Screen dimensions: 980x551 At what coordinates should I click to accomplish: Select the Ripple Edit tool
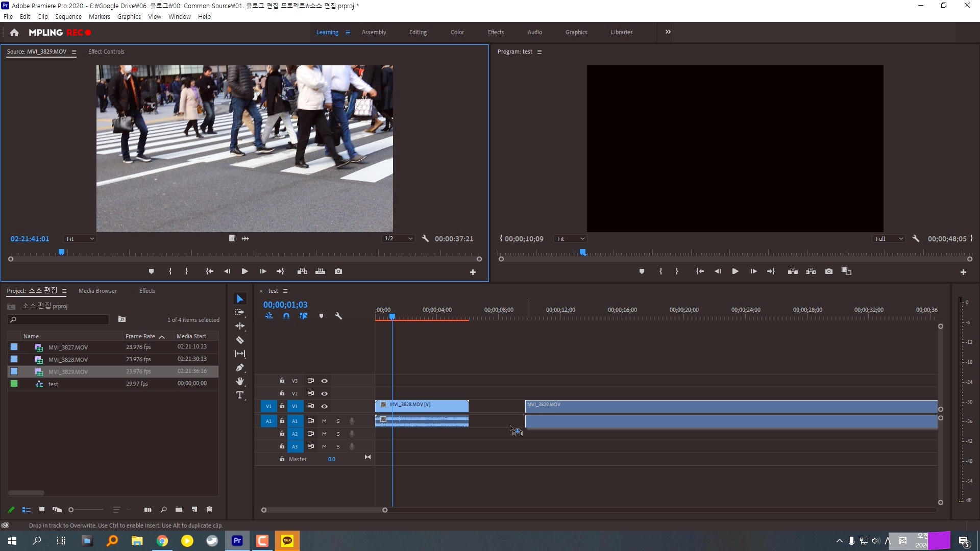[240, 326]
